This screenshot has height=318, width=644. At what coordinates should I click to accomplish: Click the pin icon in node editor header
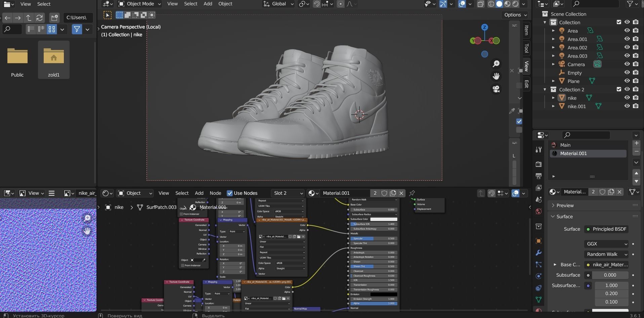click(412, 193)
